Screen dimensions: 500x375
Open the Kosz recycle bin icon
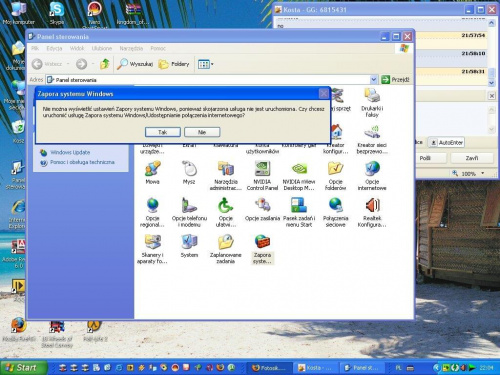[x=18, y=132]
